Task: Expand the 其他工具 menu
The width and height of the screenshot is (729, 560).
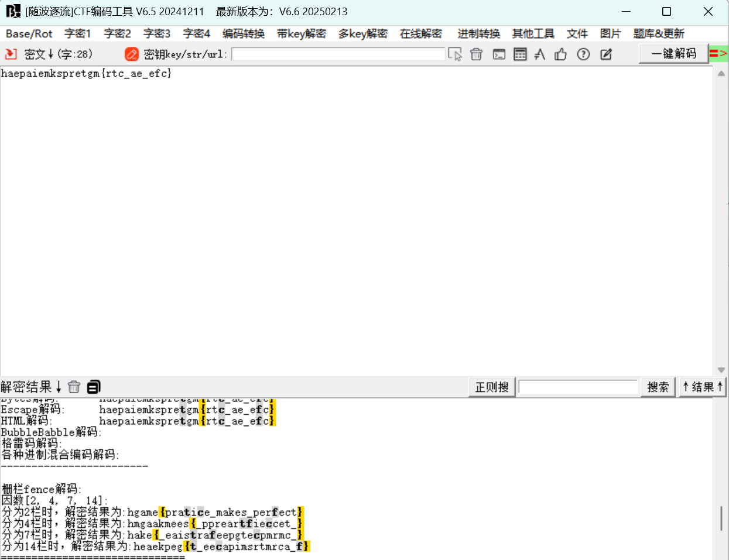Action: (x=533, y=33)
